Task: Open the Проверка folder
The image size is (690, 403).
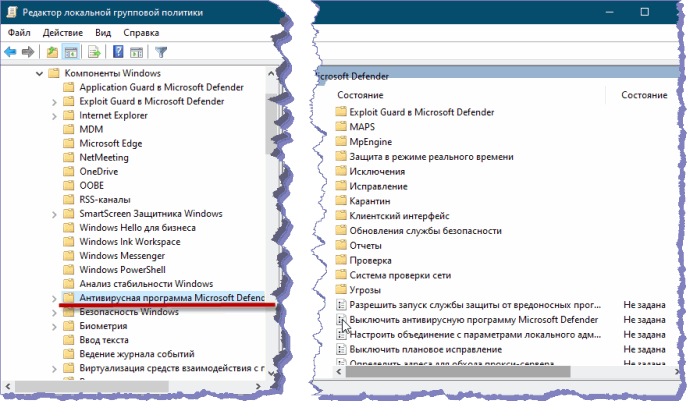Action: 370,260
